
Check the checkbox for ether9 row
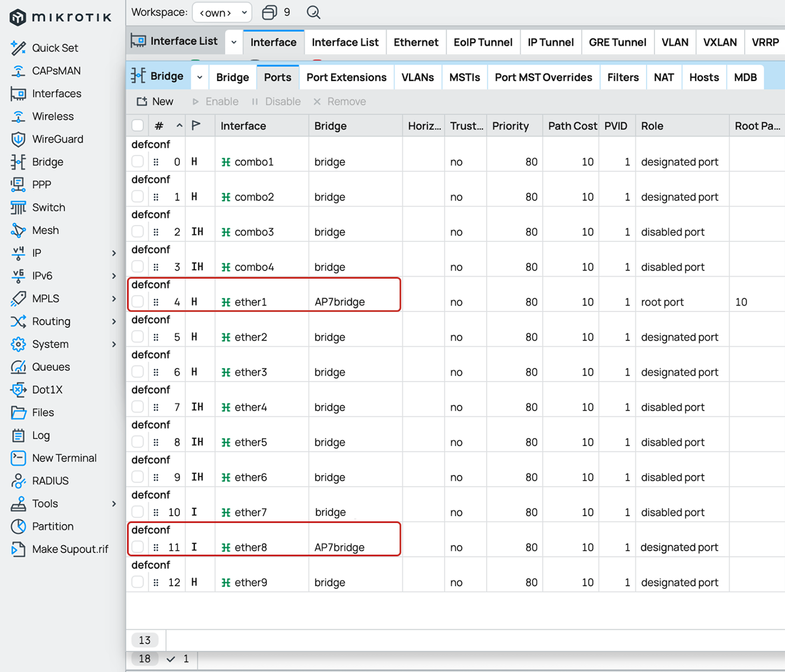pyautogui.click(x=138, y=582)
